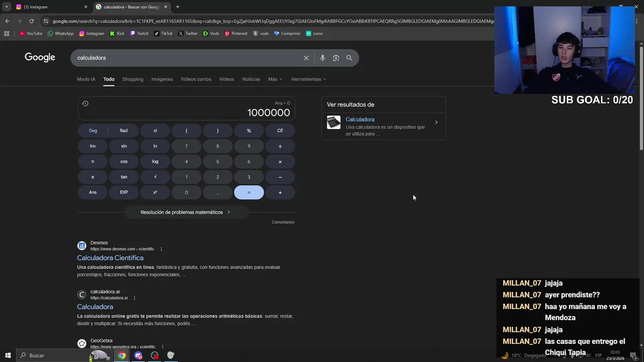Click the log key
Image resolution: width=644 pixels, height=362 pixels.
click(155, 162)
